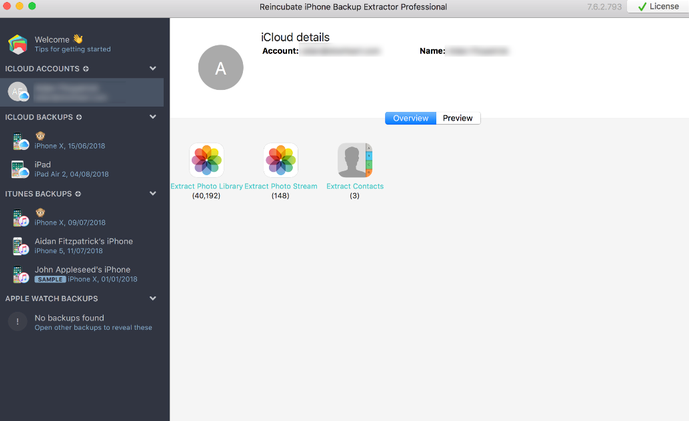Click the No backups found warning icon

coord(18,322)
